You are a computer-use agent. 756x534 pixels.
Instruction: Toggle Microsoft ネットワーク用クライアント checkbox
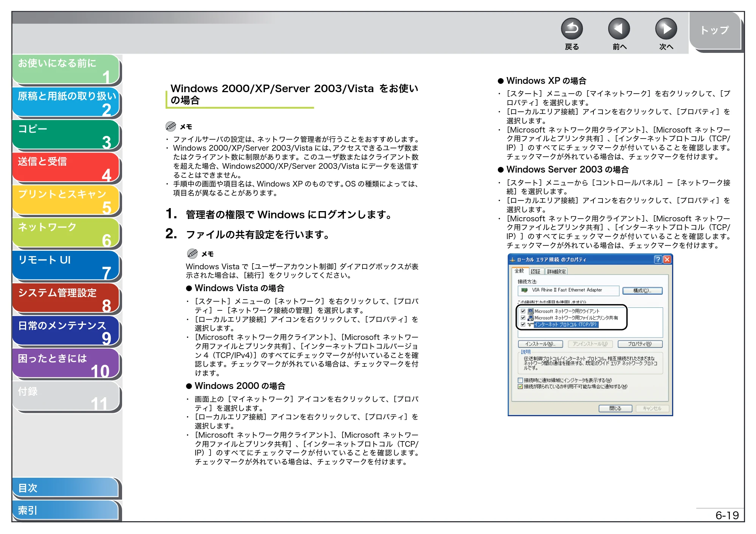[523, 311]
